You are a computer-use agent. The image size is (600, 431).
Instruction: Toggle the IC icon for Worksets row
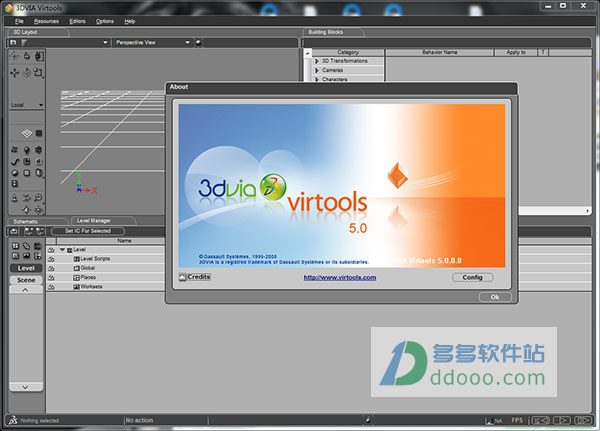pos(51,287)
